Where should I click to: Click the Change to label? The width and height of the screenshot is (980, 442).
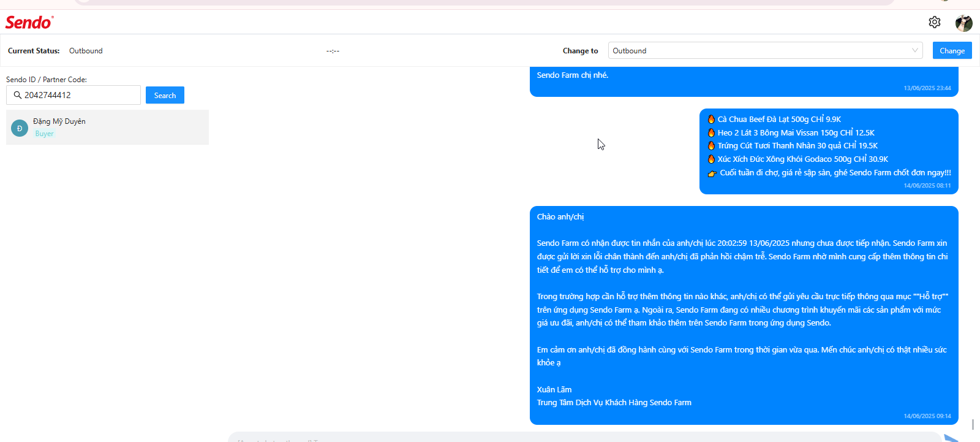point(581,51)
